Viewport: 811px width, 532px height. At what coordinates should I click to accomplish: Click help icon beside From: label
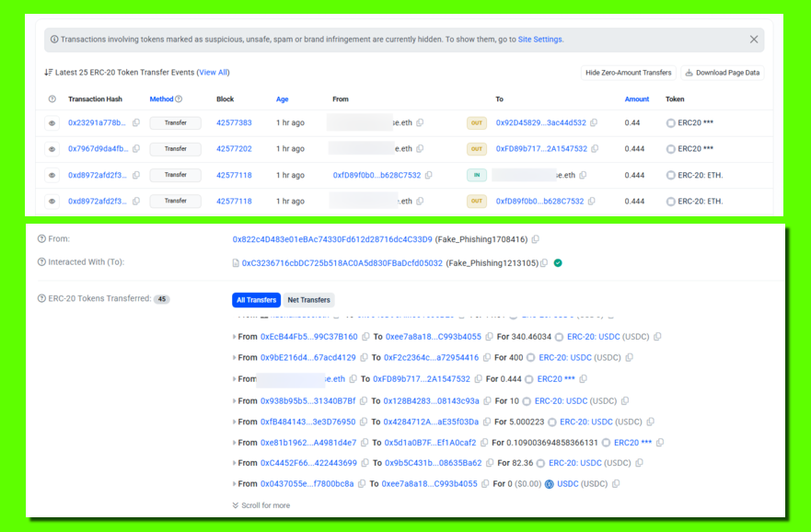point(42,239)
